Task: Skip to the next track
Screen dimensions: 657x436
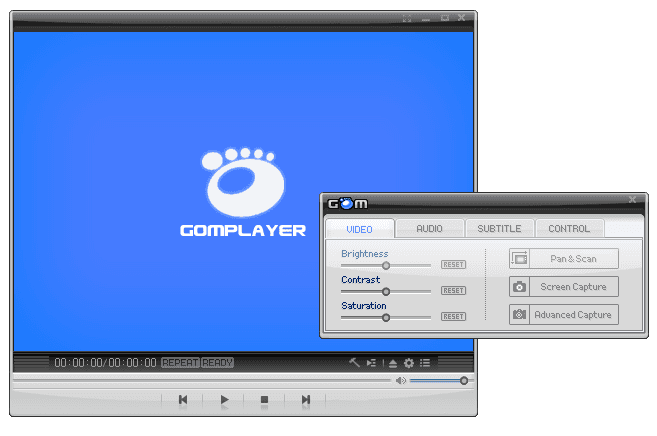Action: pos(306,400)
